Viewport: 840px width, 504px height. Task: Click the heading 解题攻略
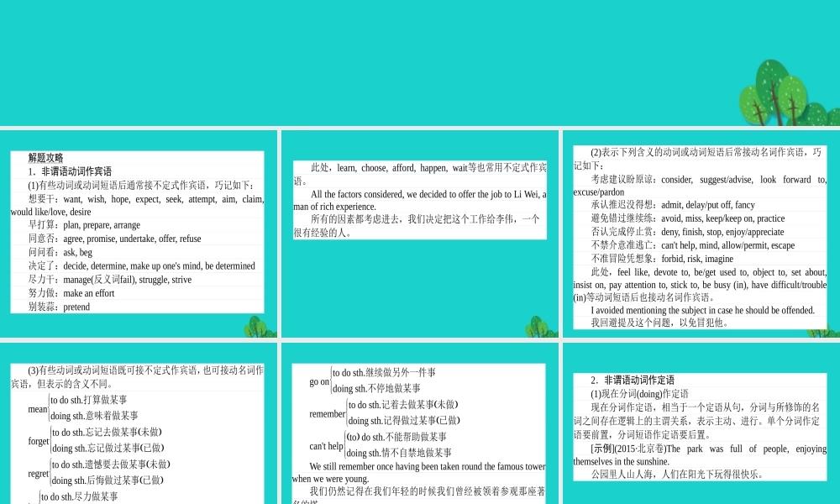click(45, 157)
